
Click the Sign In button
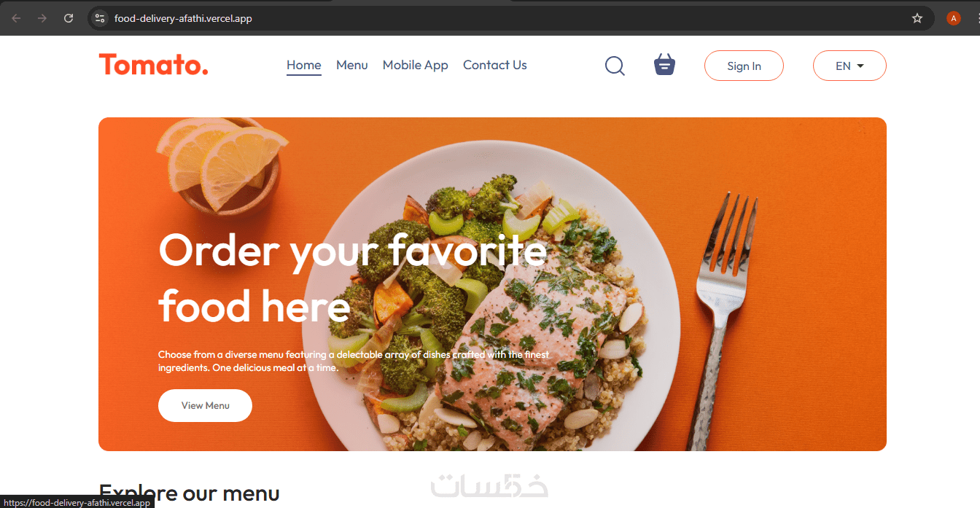coord(744,66)
